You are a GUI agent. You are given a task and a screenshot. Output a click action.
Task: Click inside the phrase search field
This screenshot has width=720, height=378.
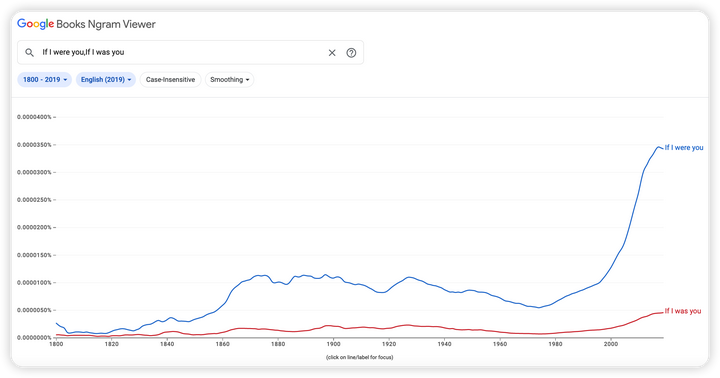coord(181,52)
